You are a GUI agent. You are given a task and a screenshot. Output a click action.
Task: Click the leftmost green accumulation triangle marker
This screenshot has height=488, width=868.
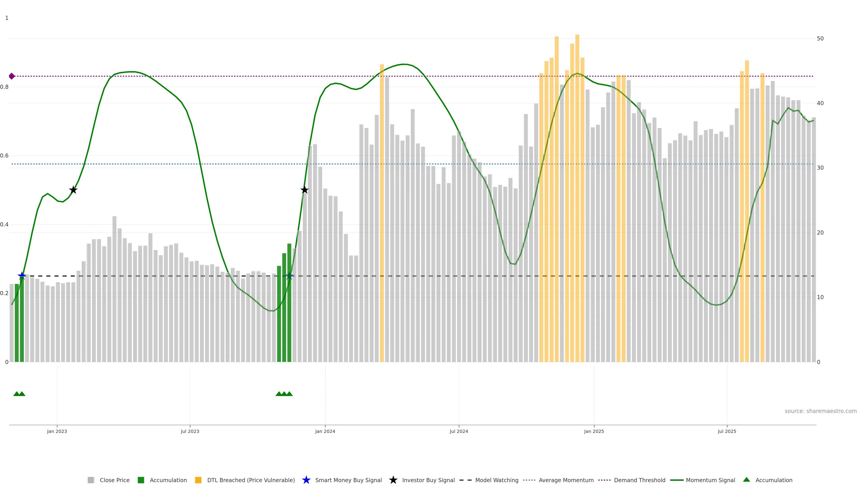(17, 394)
